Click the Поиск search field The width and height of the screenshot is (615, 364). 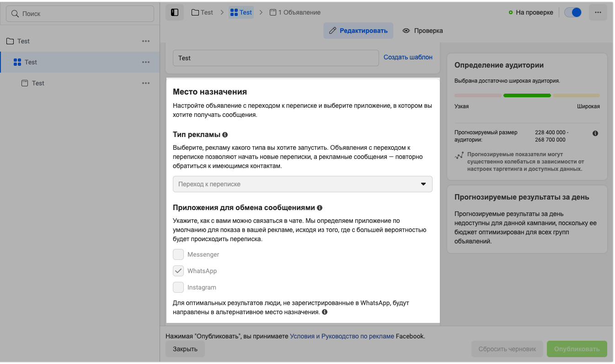pos(80,14)
